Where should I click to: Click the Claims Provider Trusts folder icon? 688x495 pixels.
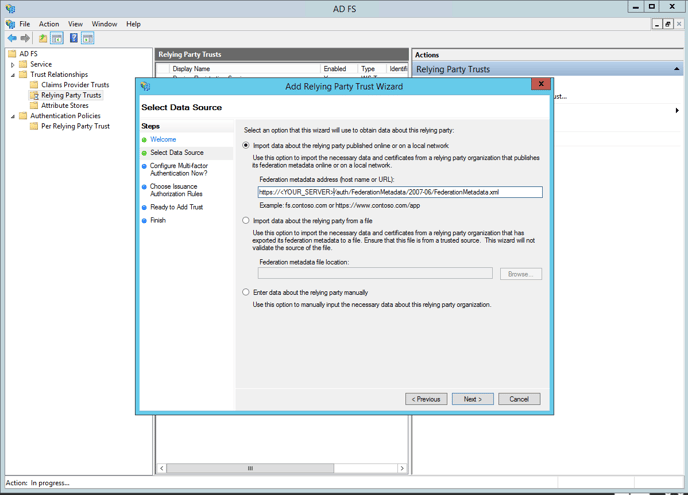(34, 85)
